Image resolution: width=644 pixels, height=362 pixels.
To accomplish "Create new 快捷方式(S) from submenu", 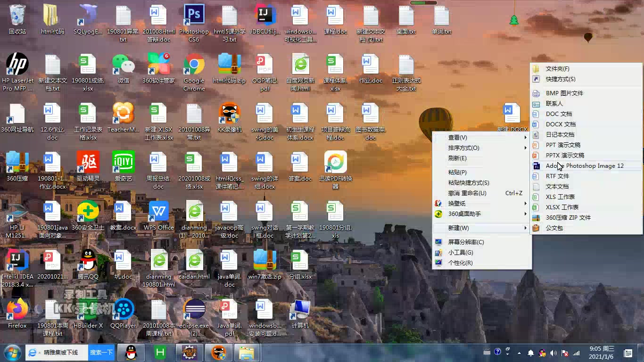I will (x=586, y=79).
